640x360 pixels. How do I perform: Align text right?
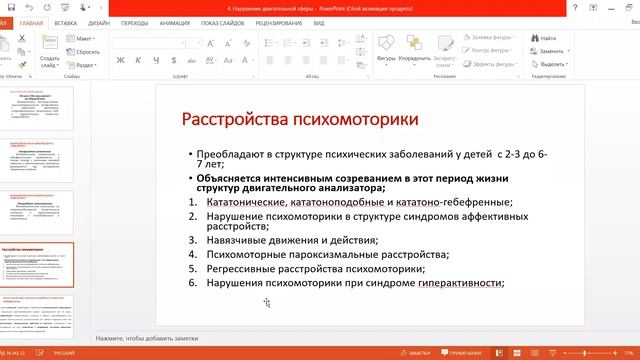[x=306, y=61]
